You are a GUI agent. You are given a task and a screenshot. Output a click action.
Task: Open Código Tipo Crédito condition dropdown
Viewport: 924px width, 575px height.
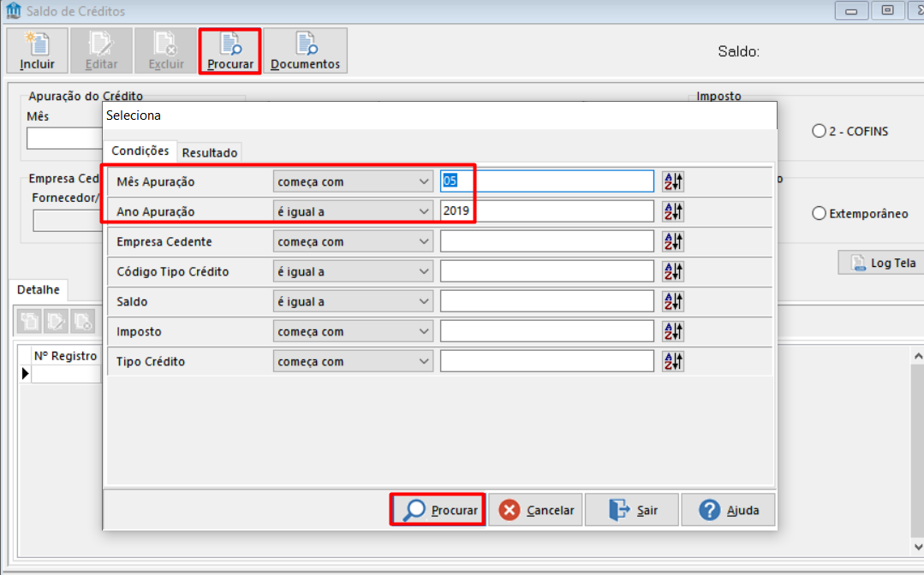(353, 271)
